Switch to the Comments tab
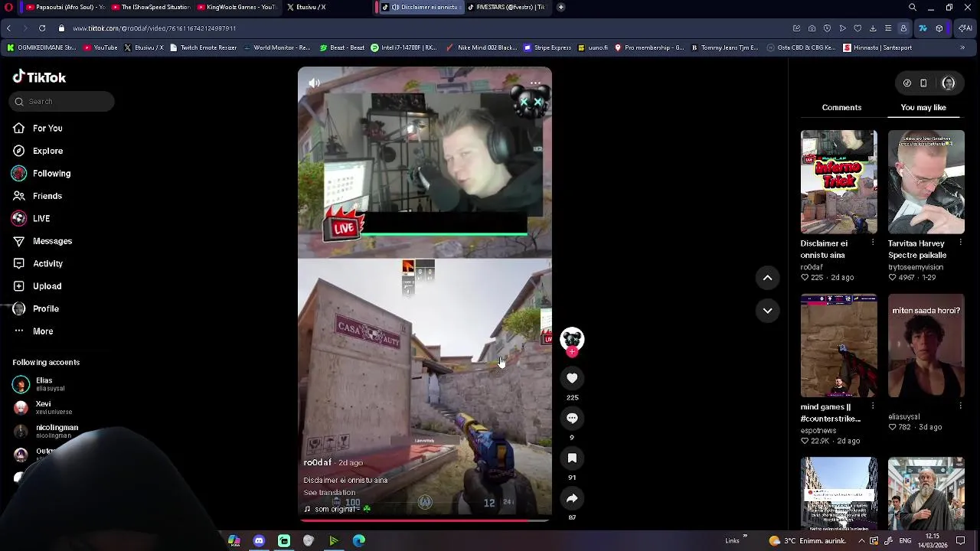The height and width of the screenshot is (551, 980). pos(841,108)
